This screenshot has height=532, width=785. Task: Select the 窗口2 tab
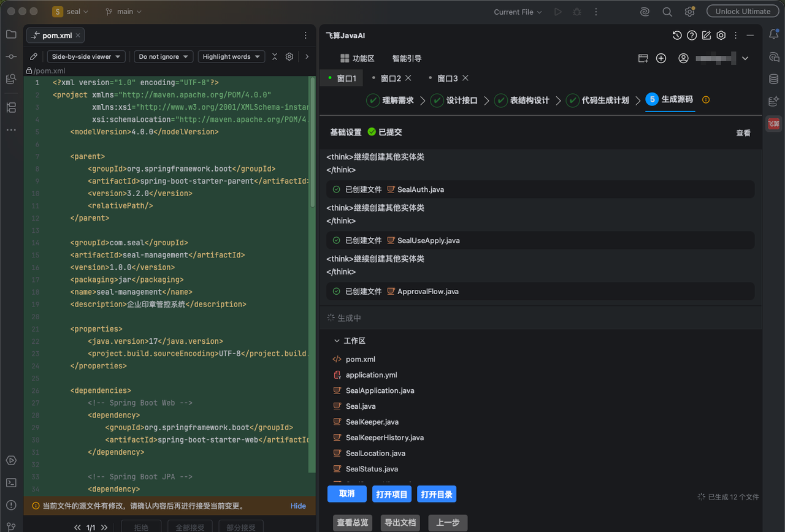click(390, 78)
